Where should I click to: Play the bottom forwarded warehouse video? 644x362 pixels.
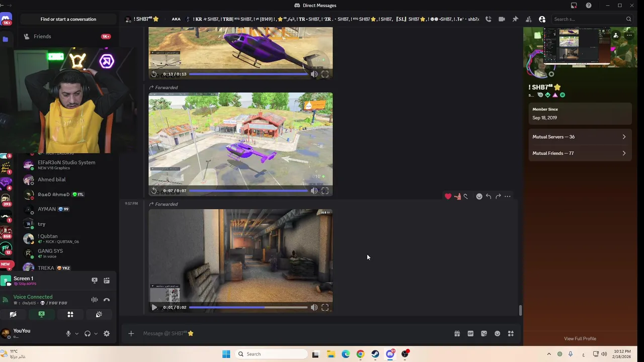154,307
